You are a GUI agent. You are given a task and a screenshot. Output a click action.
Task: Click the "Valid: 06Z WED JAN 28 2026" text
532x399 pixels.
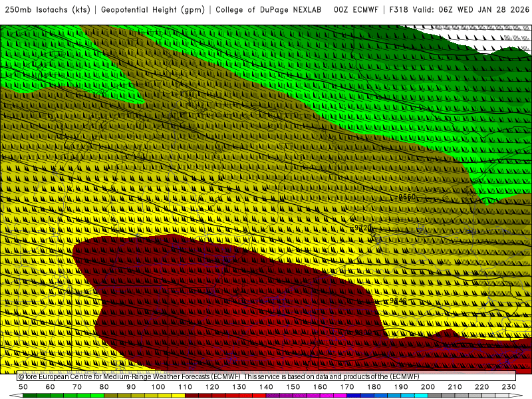click(x=471, y=10)
